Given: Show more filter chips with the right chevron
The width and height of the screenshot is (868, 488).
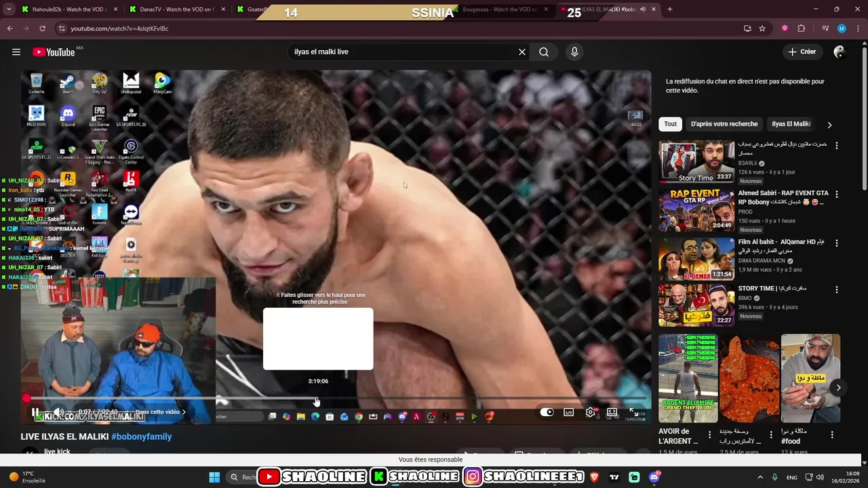Looking at the screenshot, I should coord(829,125).
